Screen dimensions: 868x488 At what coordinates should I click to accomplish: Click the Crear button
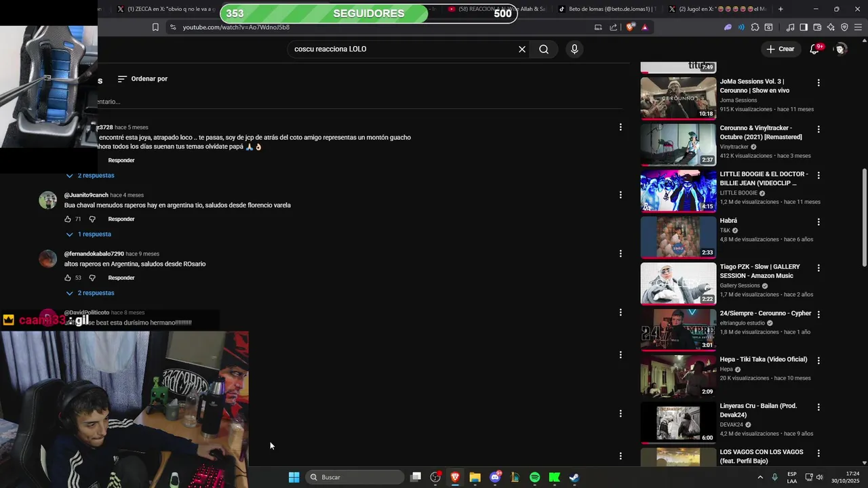pos(780,49)
